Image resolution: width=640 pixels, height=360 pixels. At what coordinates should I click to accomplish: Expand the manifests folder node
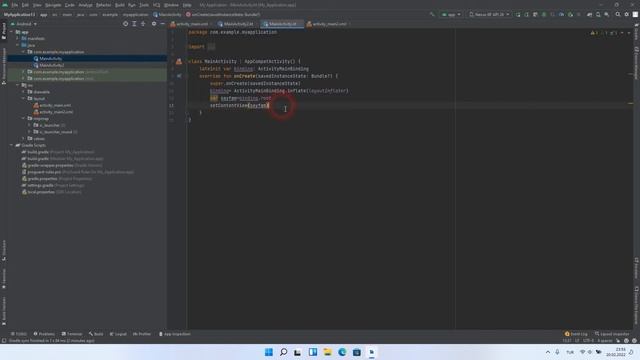tap(18, 38)
